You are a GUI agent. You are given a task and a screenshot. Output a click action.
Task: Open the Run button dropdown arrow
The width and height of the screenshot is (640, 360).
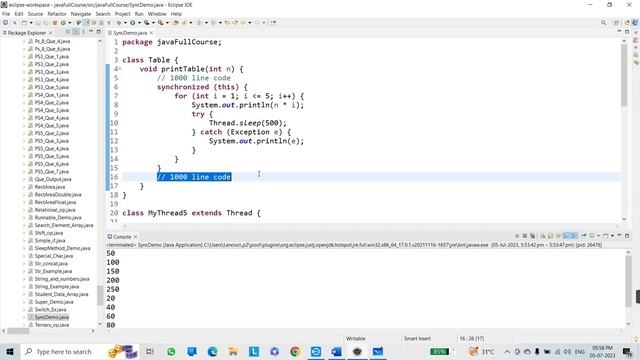(x=139, y=23)
